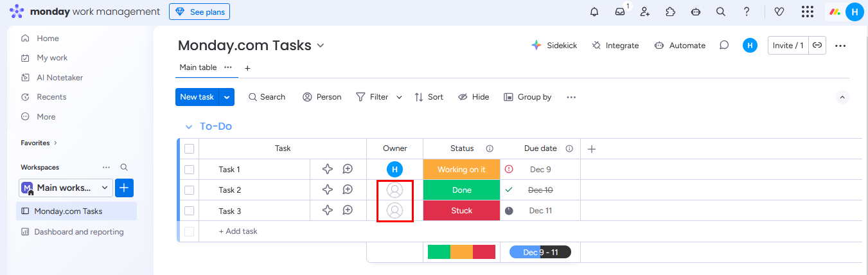Click the help question mark icon
This screenshot has height=275, width=868.
[747, 12]
